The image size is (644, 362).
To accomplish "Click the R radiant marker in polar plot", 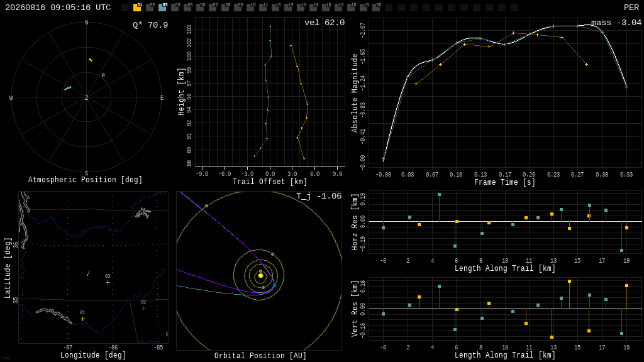I will 104,75.
